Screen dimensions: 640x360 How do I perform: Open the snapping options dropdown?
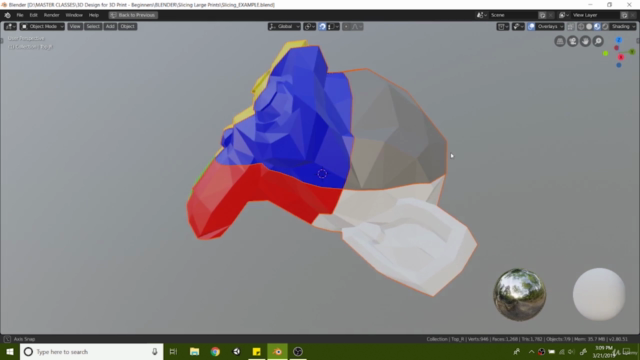[x=333, y=27]
